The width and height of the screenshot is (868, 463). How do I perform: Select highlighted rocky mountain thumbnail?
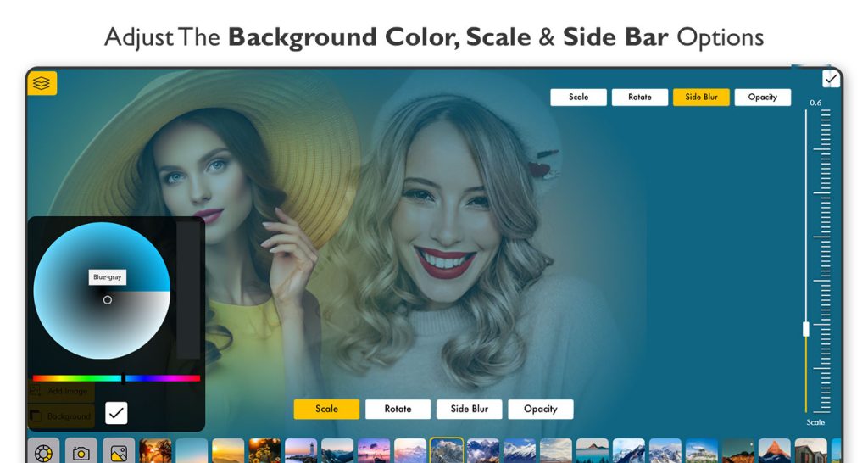pos(447,450)
